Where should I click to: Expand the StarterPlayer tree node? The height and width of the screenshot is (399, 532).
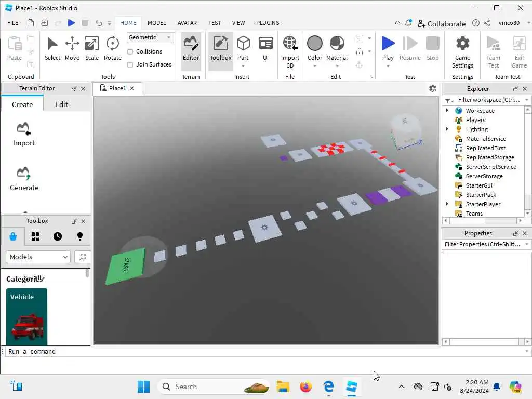point(447,204)
